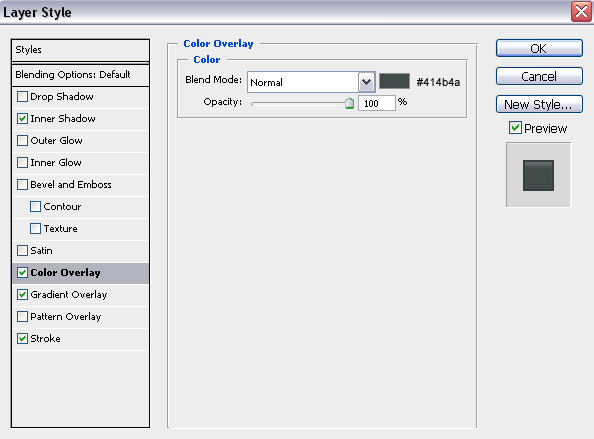594x439 pixels.
Task: Uncheck the Gradient Overlay checkbox
Action: [22, 294]
